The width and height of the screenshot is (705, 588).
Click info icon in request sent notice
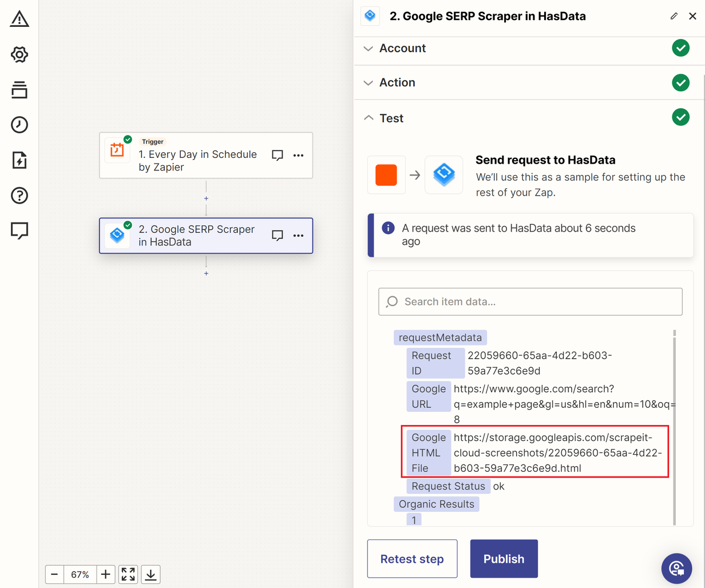pyautogui.click(x=388, y=228)
